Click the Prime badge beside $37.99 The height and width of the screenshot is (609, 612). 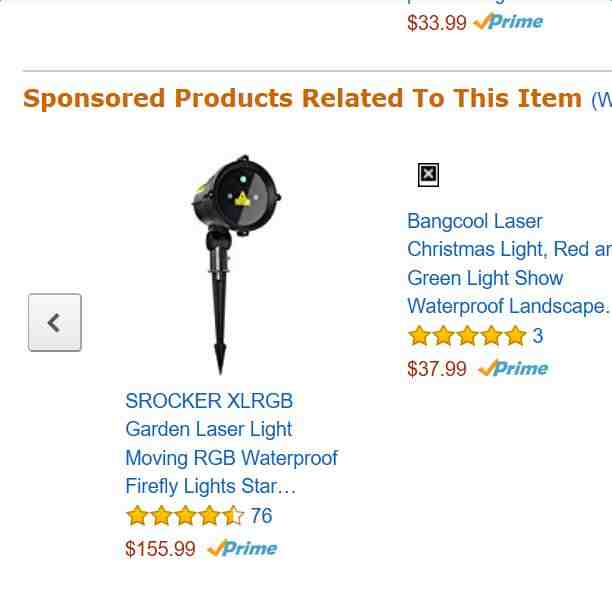pos(513,368)
